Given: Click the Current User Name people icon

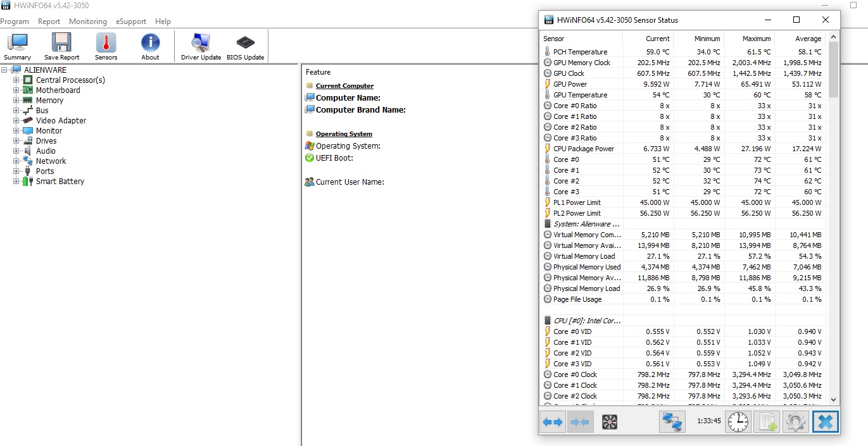Looking at the screenshot, I should 310,182.
